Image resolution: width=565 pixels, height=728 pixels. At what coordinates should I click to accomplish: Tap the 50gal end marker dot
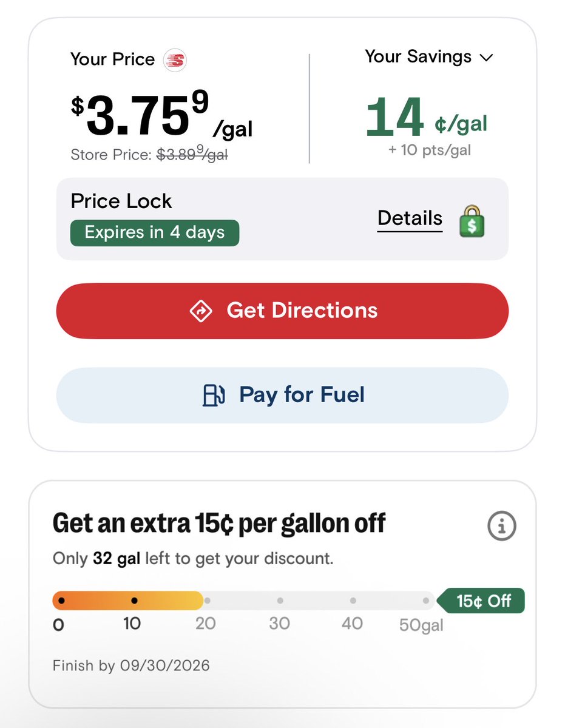(x=426, y=601)
